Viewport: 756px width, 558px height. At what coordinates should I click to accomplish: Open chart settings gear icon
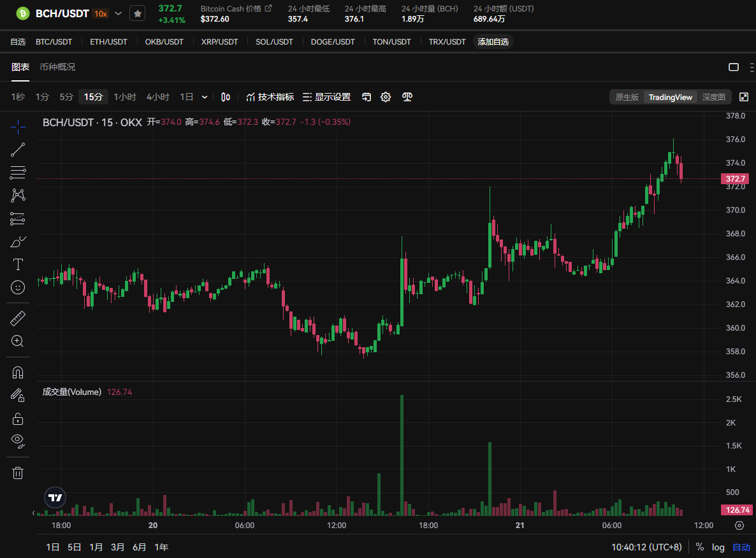pos(386,97)
